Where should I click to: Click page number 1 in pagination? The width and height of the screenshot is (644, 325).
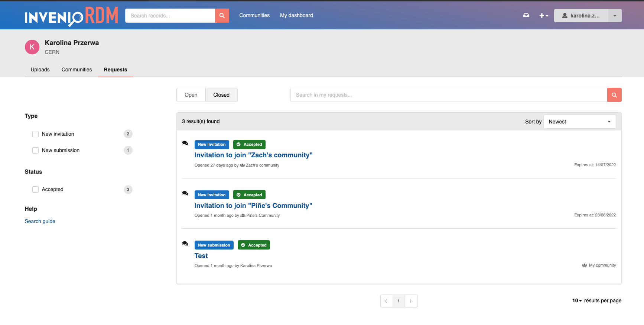[399, 301]
